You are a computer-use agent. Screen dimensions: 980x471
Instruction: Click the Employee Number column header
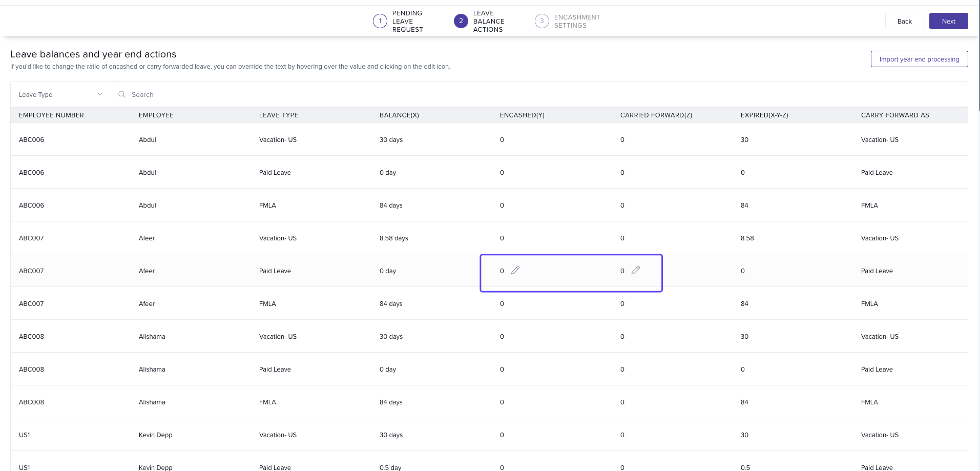click(x=51, y=115)
